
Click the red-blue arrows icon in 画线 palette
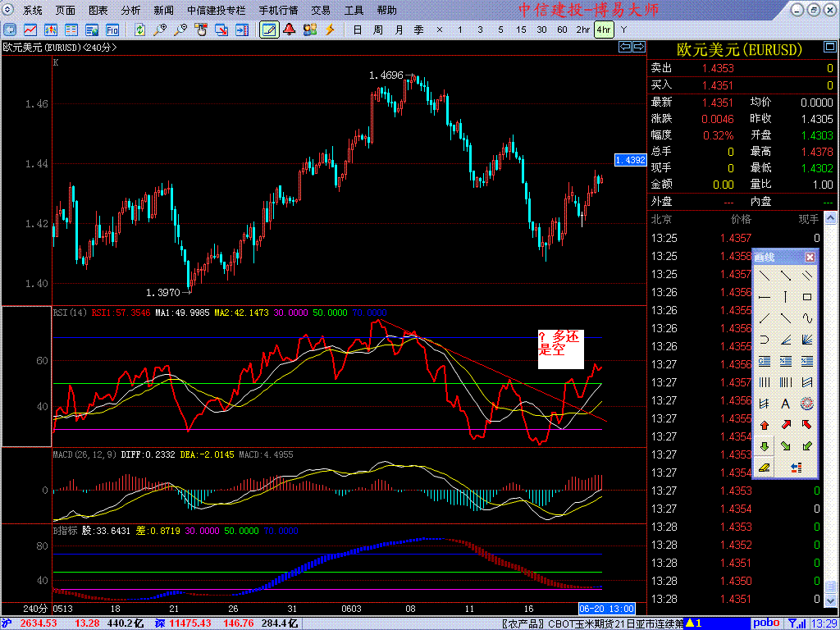pos(797,468)
